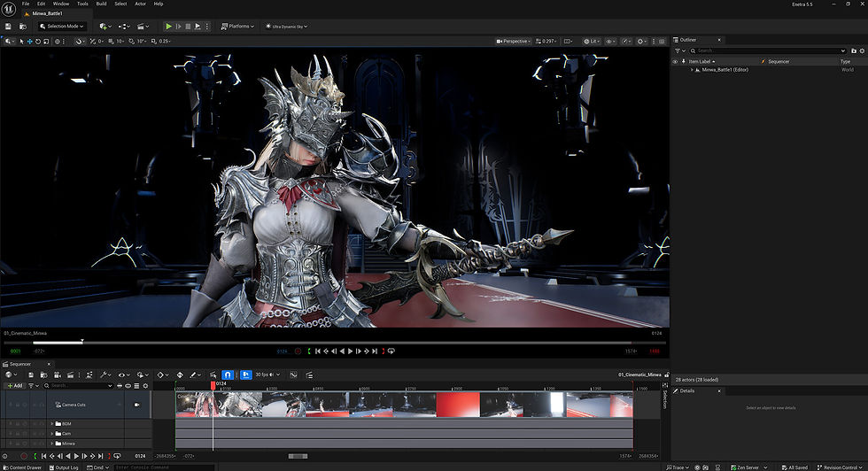Click the Add track button in Sequencer
This screenshot has height=471, width=868.
tap(15, 386)
